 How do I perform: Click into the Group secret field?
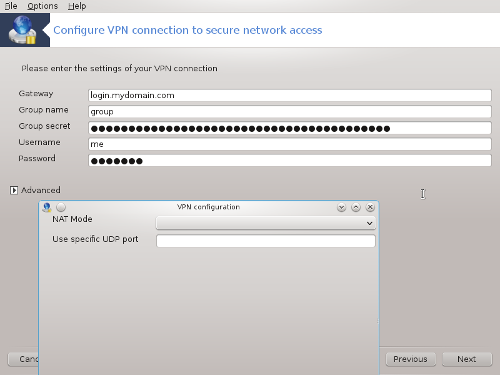point(290,128)
